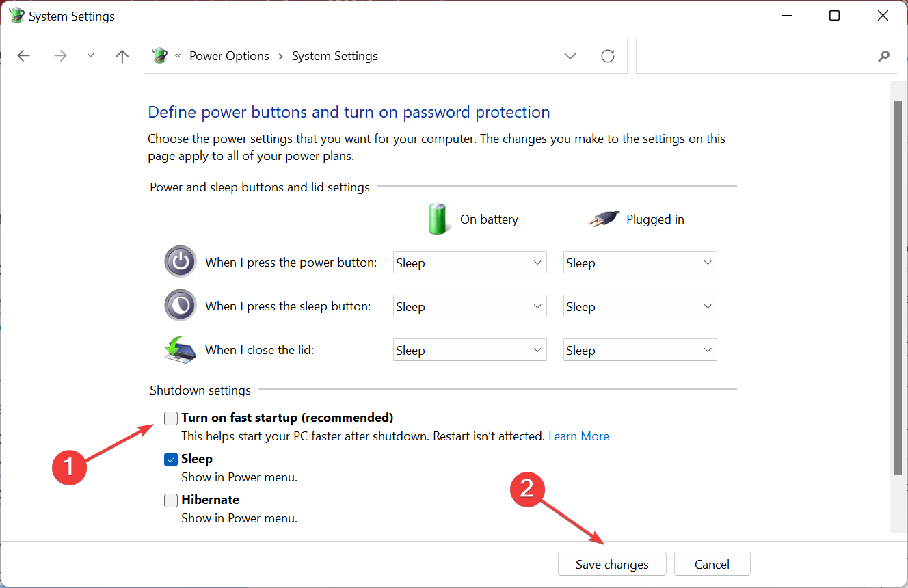Open recent locations chevron
Screen dimensions: 908x588
[x=90, y=56]
